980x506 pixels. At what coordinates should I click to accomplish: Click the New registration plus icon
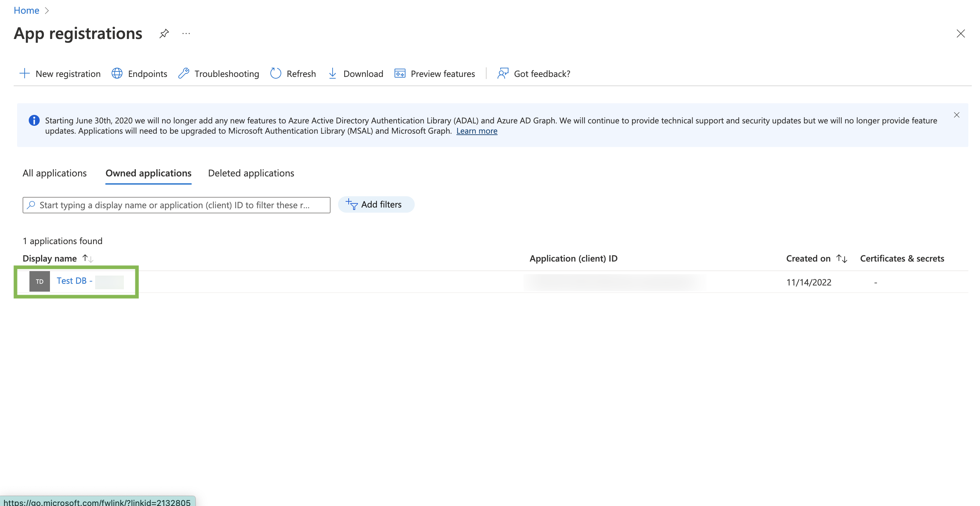click(25, 74)
